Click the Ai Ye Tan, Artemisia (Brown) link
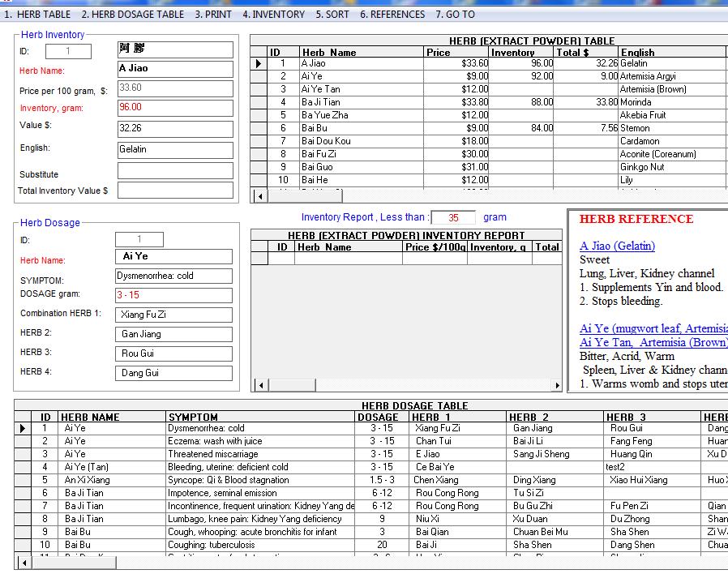Viewport: 728px width, 574px height. tap(653, 342)
